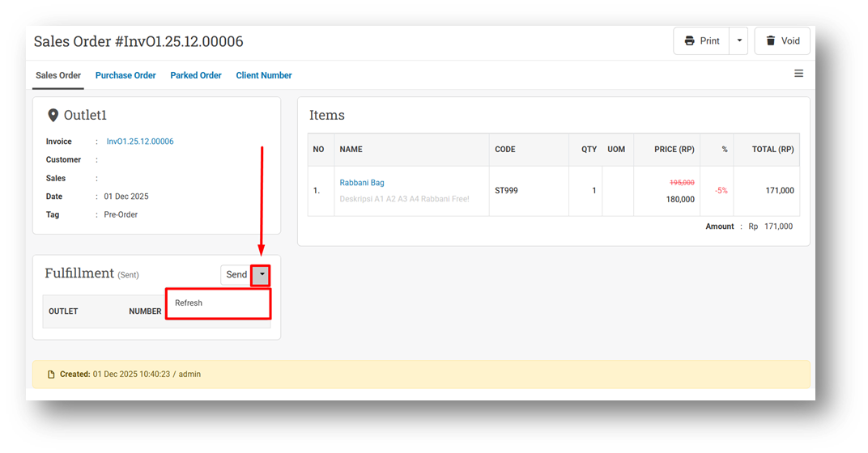The image size is (868, 453).
Task: Click the item description Deskripsi A1 text
Action: [x=404, y=199]
